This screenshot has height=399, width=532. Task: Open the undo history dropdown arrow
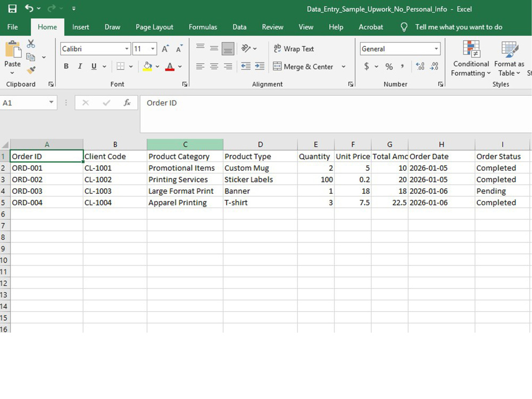click(39, 9)
